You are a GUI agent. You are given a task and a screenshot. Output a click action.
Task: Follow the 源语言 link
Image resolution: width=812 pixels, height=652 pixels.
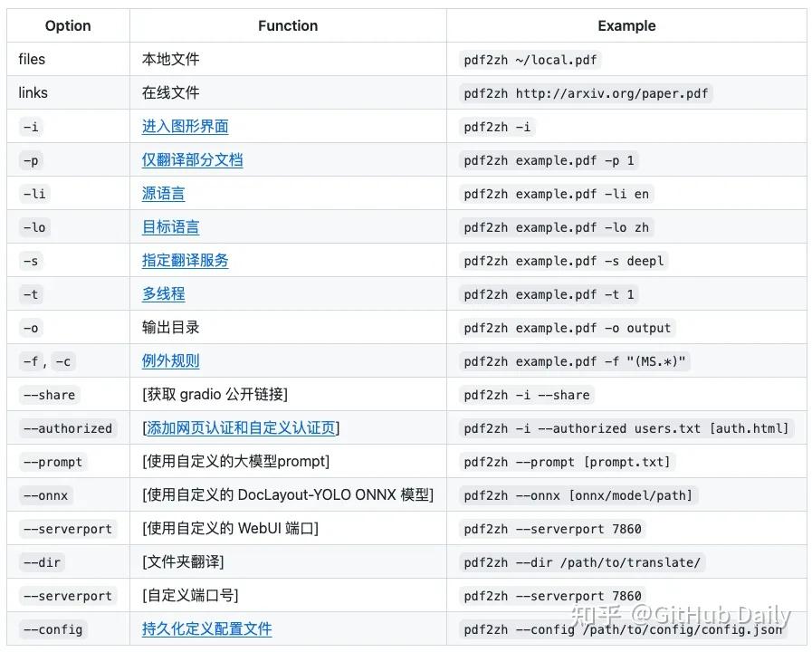pos(163,194)
